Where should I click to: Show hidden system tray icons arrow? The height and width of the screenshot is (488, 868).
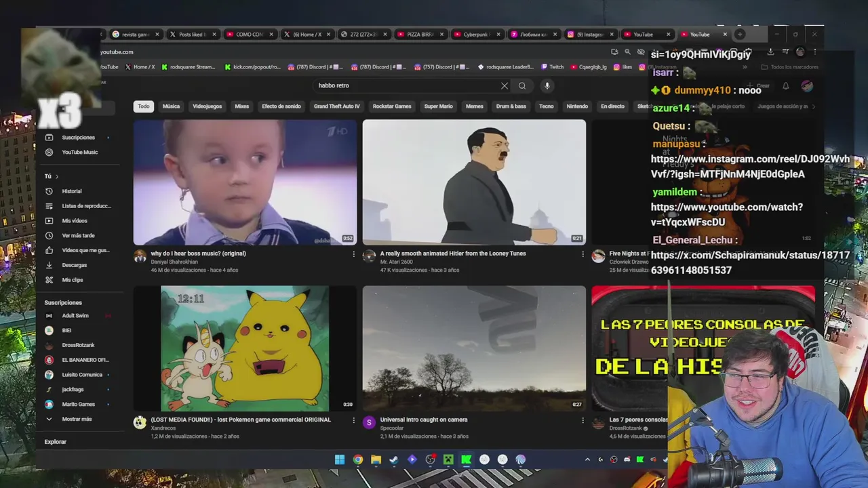tap(587, 460)
